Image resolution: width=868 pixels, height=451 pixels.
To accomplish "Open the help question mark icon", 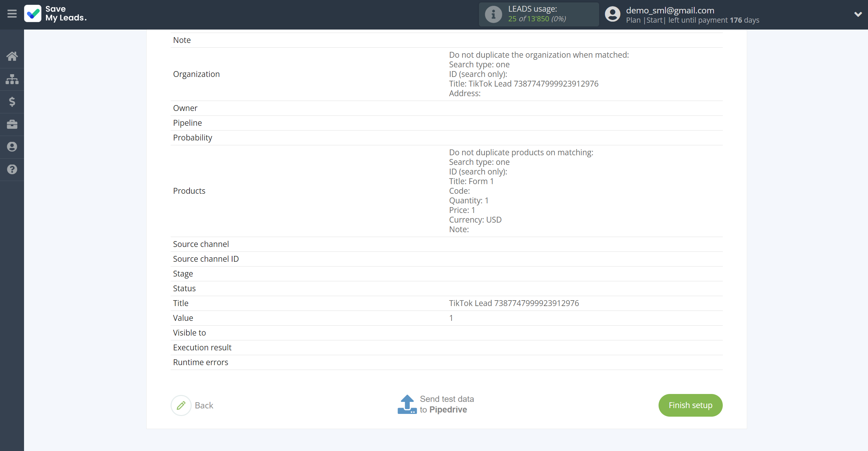I will coord(12,169).
